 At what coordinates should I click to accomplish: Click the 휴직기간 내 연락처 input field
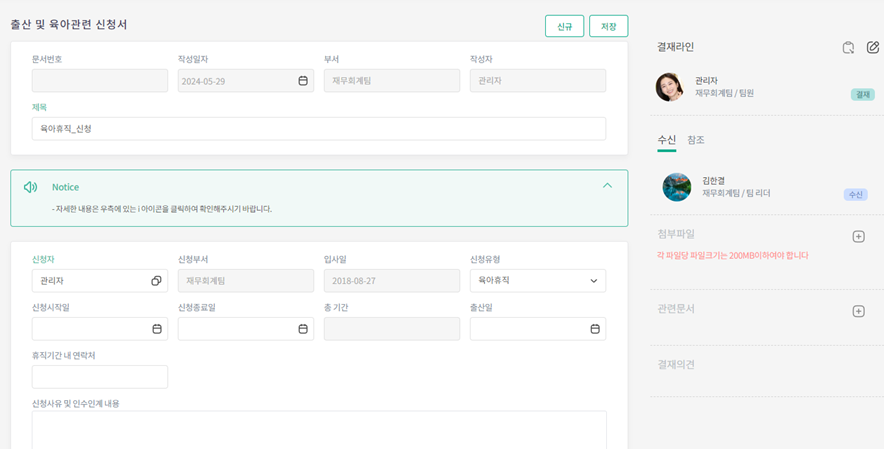point(100,377)
